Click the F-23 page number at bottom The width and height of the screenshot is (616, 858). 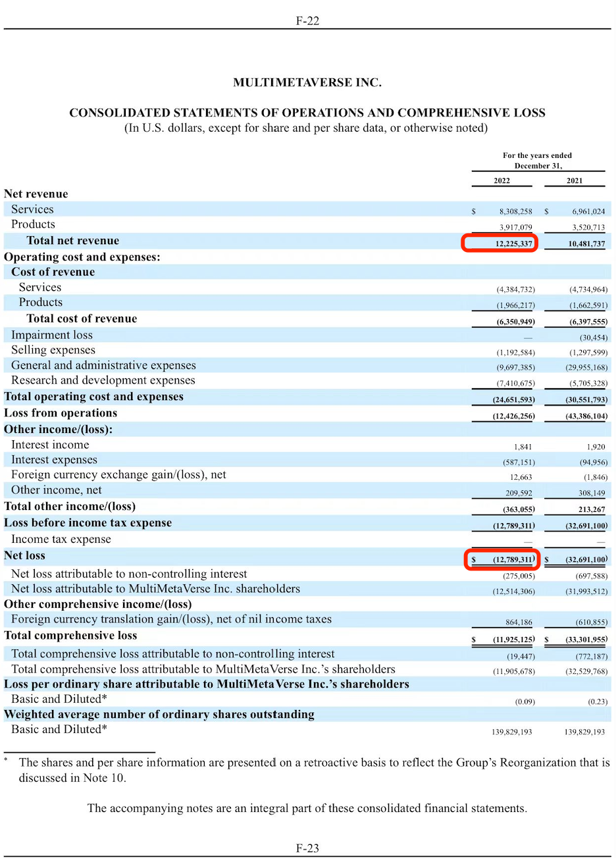pos(307,847)
